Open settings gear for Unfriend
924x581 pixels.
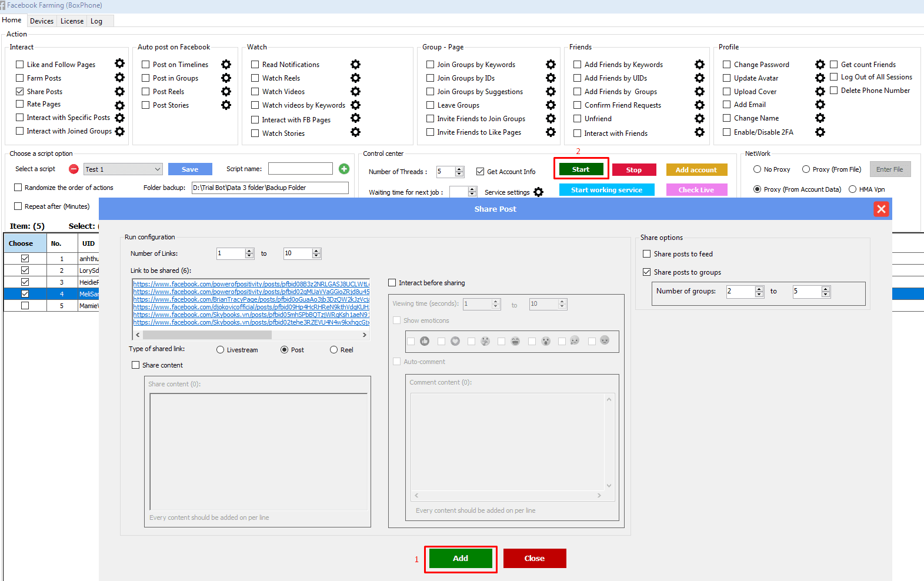[700, 118]
